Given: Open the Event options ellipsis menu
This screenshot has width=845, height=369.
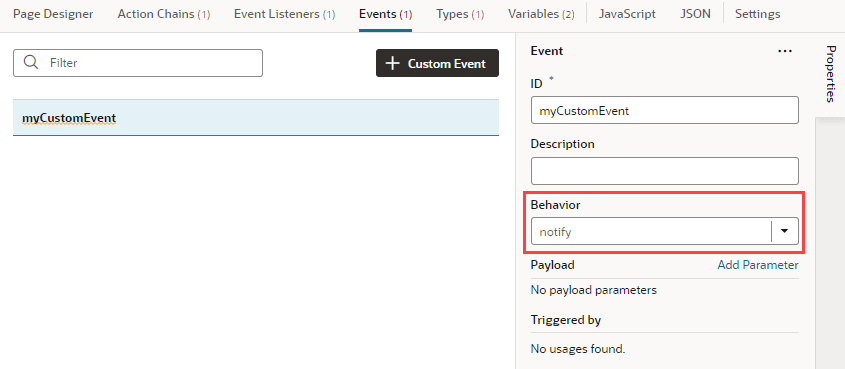Looking at the screenshot, I should [x=785, y=51].
